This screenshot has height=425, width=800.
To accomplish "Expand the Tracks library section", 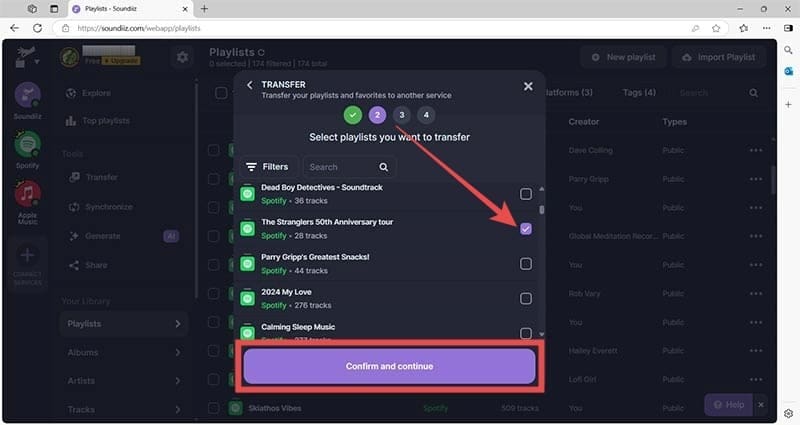I will [123, 409].
